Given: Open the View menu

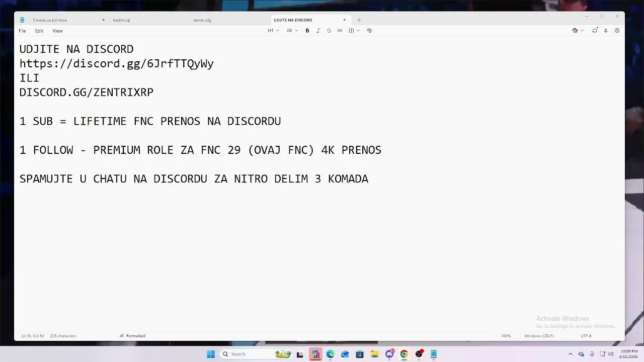Looking at the screenshot, I should [57, 31].
